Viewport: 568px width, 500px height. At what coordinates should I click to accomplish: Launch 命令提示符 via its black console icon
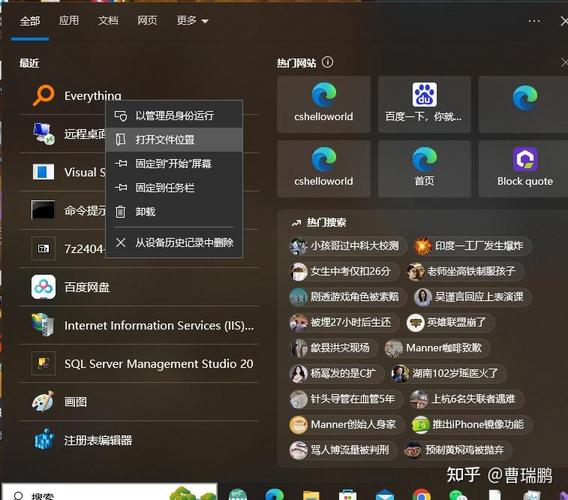(x=43, y=210)
